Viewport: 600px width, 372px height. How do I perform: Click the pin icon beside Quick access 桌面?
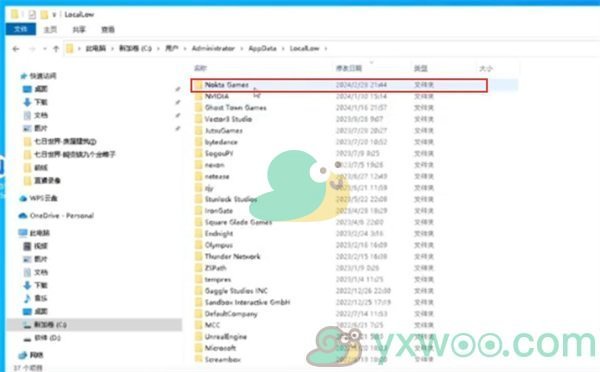click(x=178, y=89)
